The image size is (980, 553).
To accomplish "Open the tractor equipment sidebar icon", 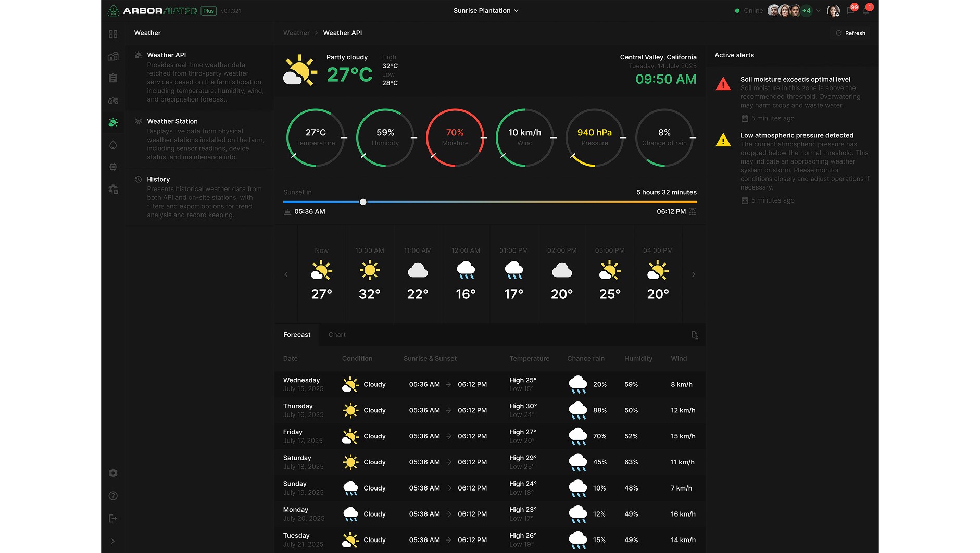I will coord(113,100).
